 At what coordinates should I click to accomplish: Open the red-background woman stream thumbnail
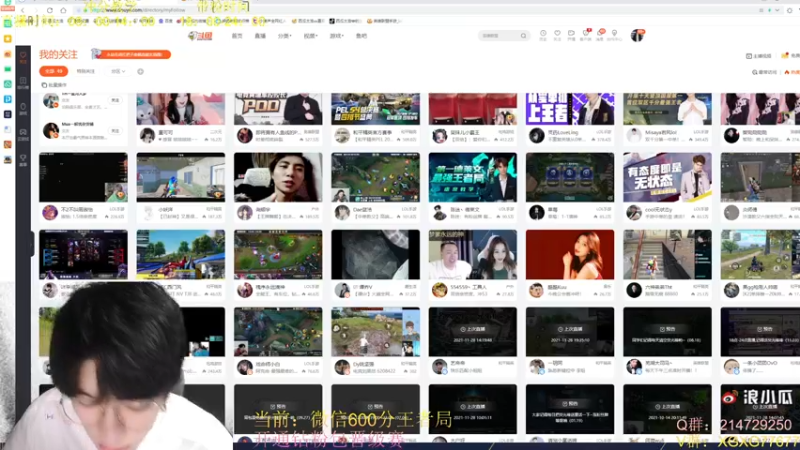click(x=570, y=254)
